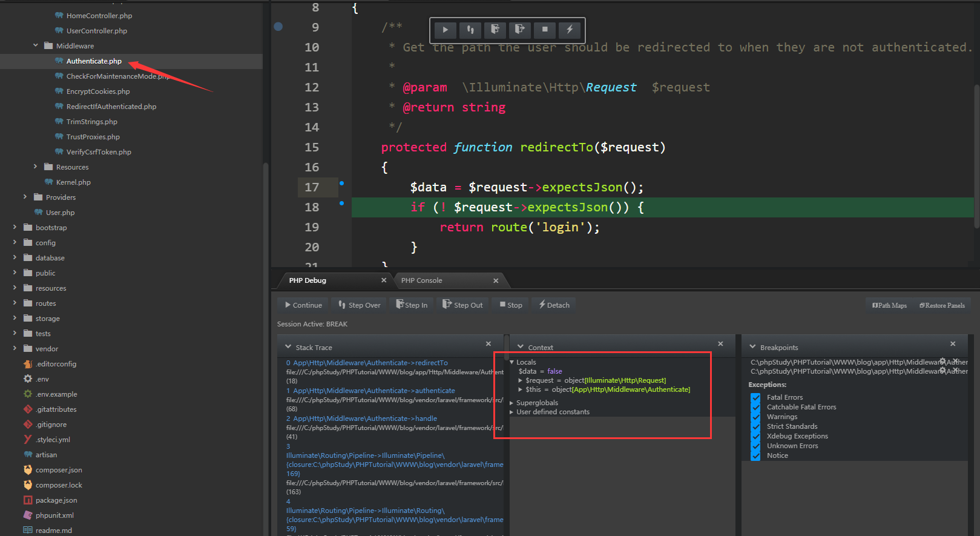Screen dimensions: 980x536
Task: Click the floating Step Over icon
Action: (x=470, y=29)
